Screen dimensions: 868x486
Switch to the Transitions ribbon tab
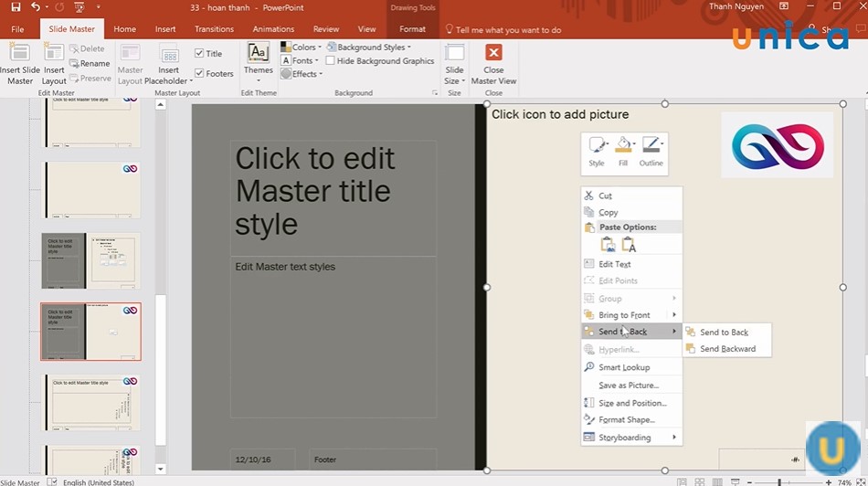pos(214,29)
